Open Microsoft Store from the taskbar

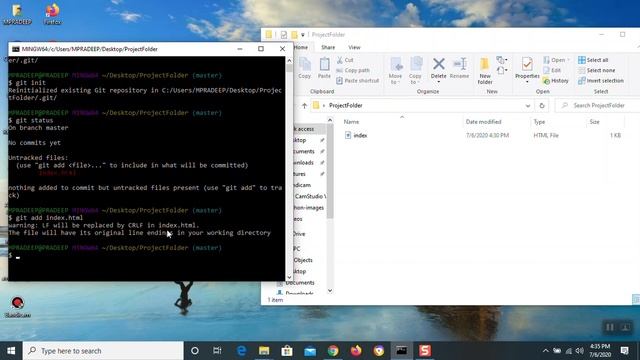(x=287, y=351)
